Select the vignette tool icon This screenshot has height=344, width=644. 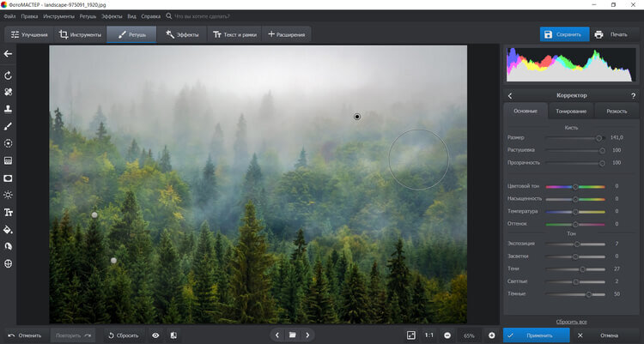[8, 178]
